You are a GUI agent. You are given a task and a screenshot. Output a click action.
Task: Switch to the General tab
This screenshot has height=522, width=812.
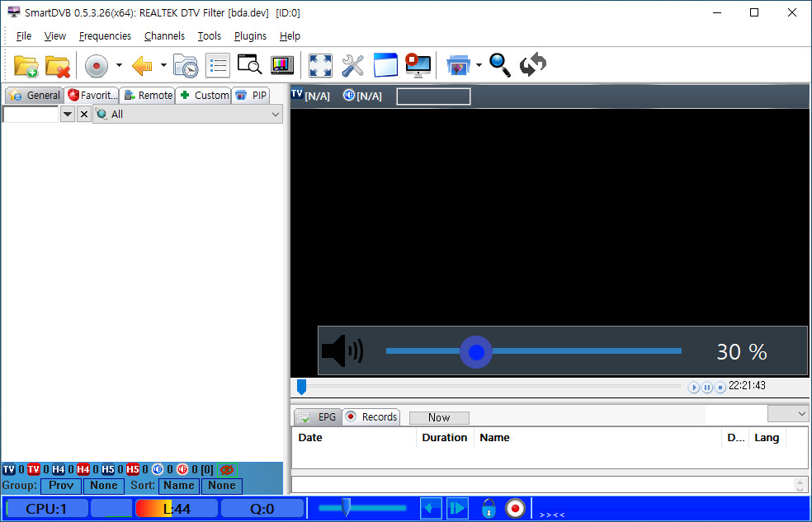tap(35, 95)
